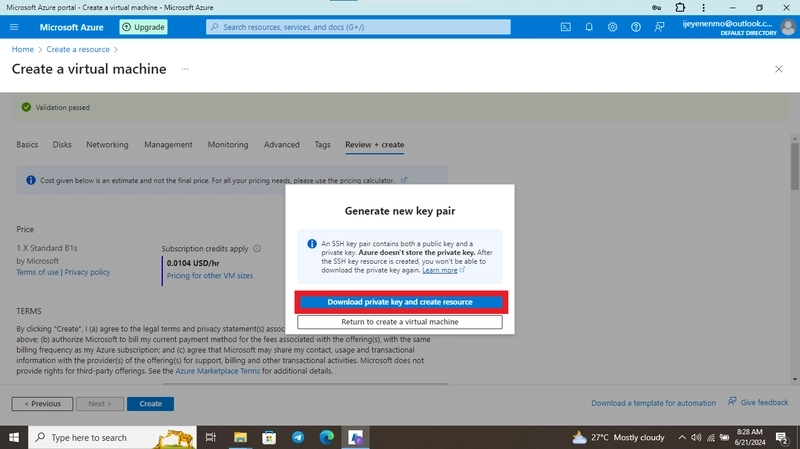Open Cloud Shell from the top bar
This screenshot has height=449, width=800.
pos(565,27)
